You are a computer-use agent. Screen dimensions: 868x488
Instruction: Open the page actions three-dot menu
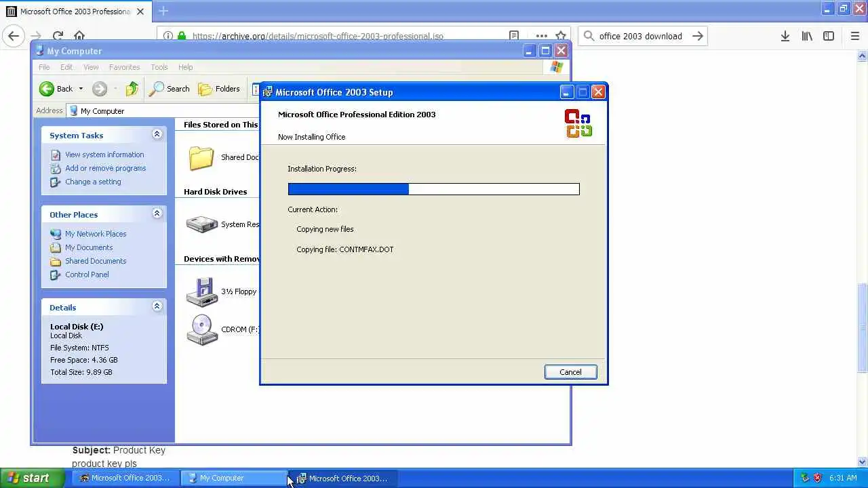541,36
